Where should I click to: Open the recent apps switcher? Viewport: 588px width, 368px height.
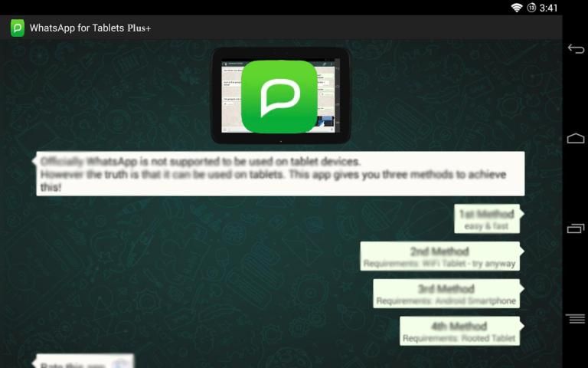coord(575,228)
